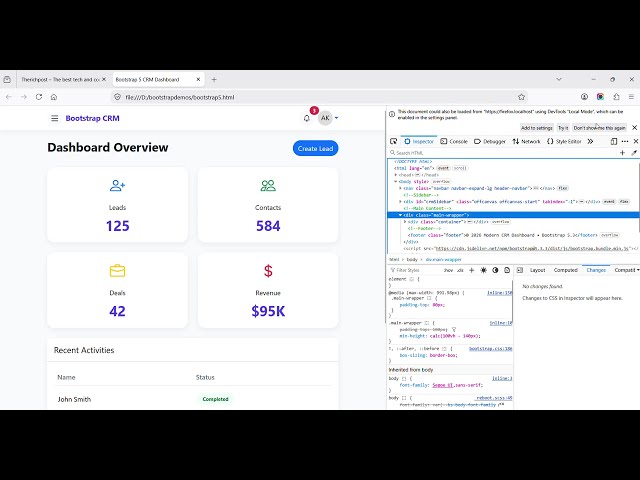Pick the eyedropper color tool in Inspector
This screenshot has height=480, width=640.
(634, 153)
